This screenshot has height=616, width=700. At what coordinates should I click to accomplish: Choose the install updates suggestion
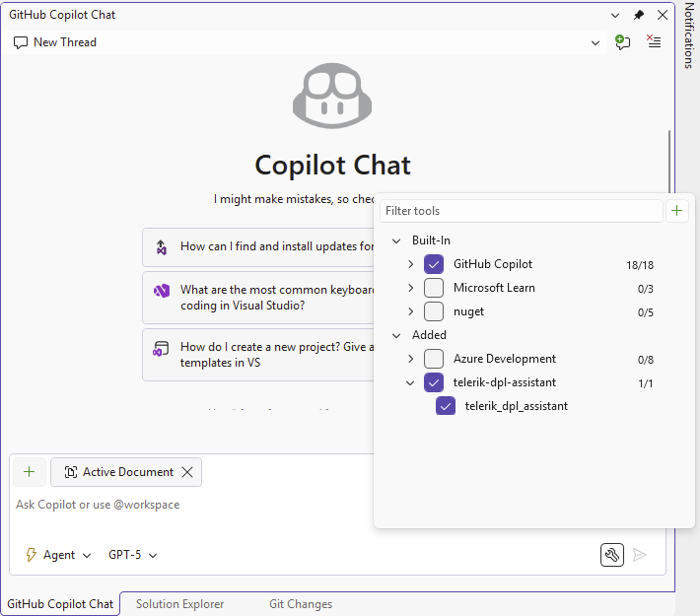click(258, 246)
